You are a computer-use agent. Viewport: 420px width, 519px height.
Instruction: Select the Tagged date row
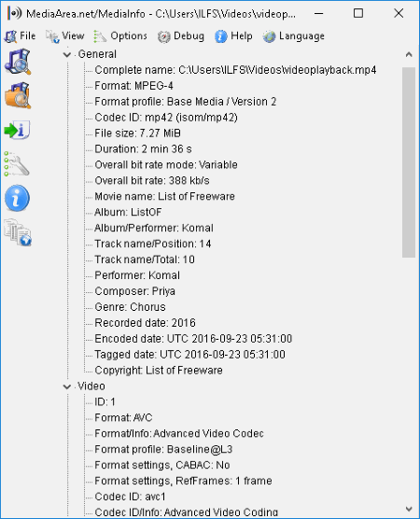tap(190, 355)
